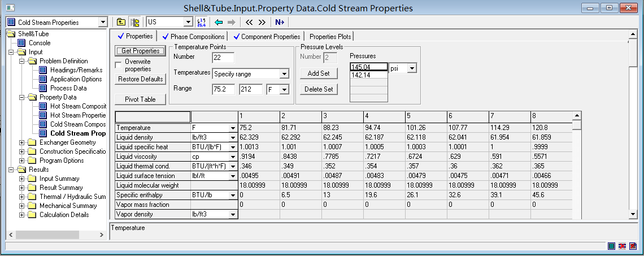Open the Liquid viscosity cp unit dropdown

pyautogui.click(x=233, y=157)
